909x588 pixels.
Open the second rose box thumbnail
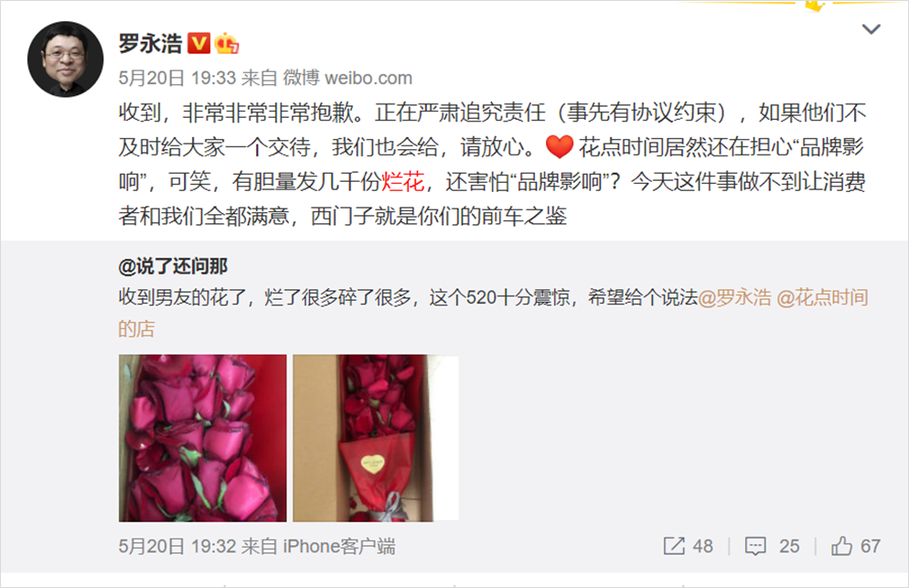tap(376, 438)
